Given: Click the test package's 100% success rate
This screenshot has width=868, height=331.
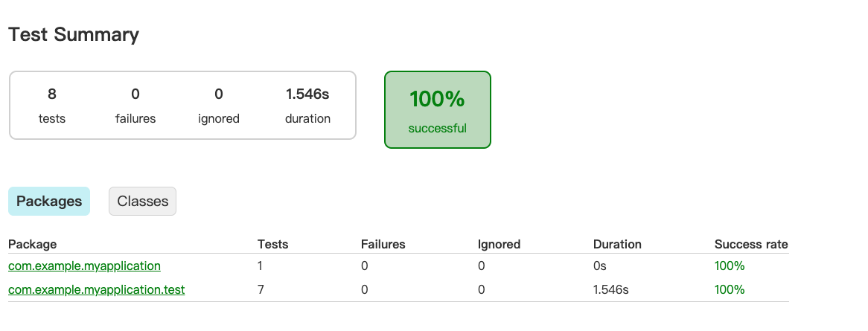Looking at the screenshot, I should point(730,289).
